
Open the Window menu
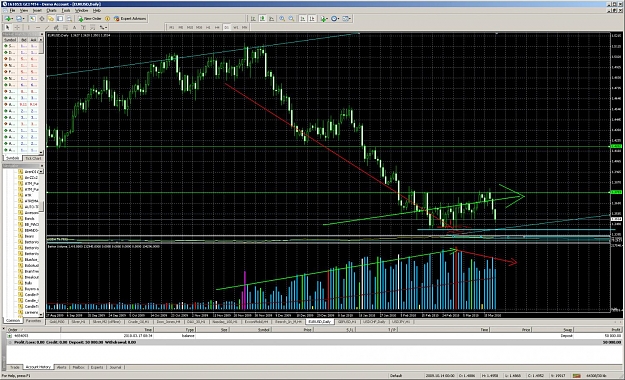tap(82, 10)
